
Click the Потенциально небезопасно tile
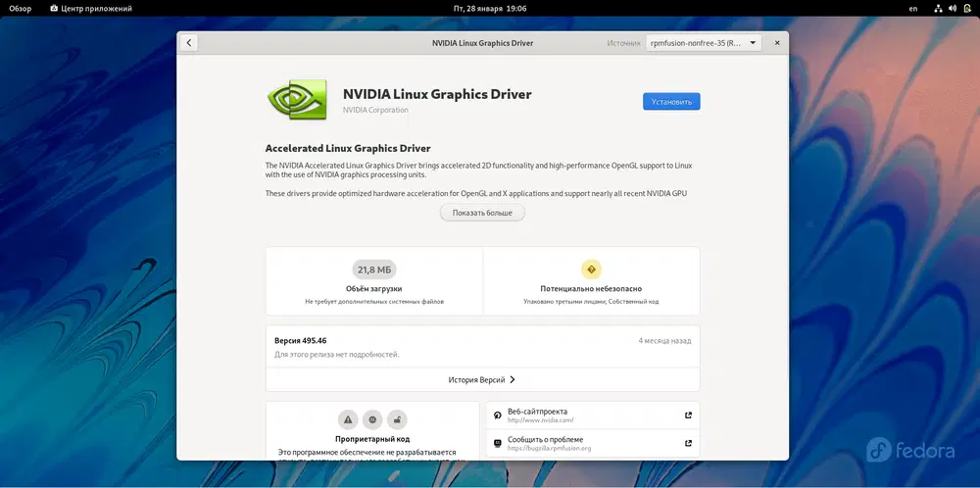pyautogui.click(x=591, y=280)
